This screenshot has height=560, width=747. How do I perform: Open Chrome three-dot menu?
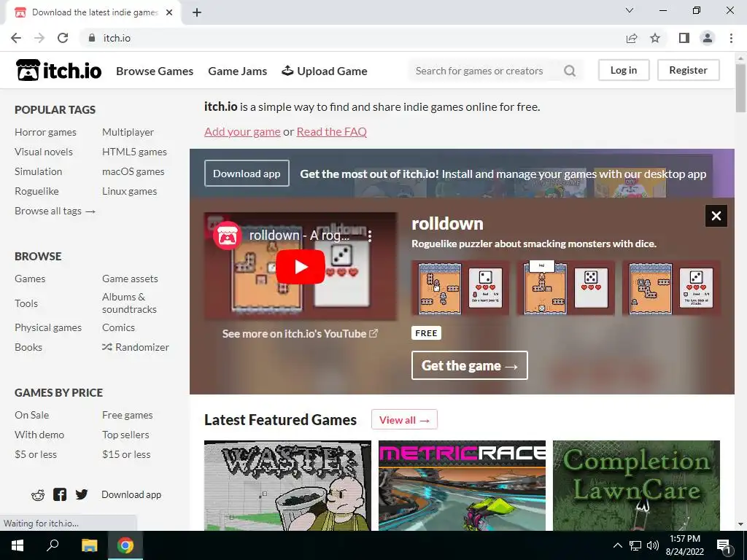(x=731, y=38)
